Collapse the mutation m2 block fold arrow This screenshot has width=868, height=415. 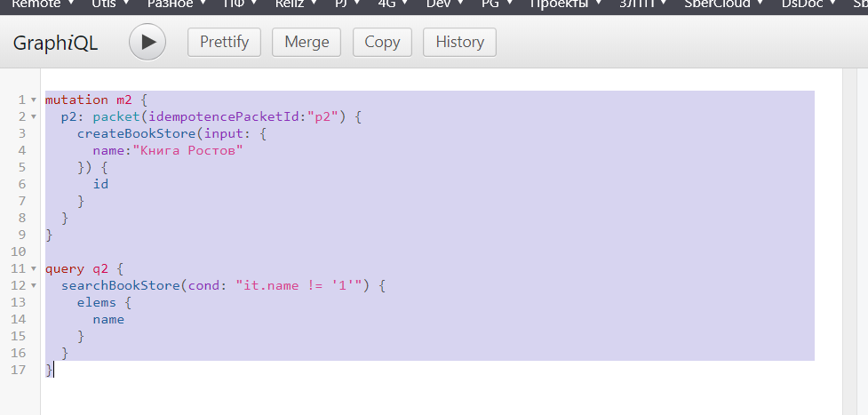pos(34,100)
